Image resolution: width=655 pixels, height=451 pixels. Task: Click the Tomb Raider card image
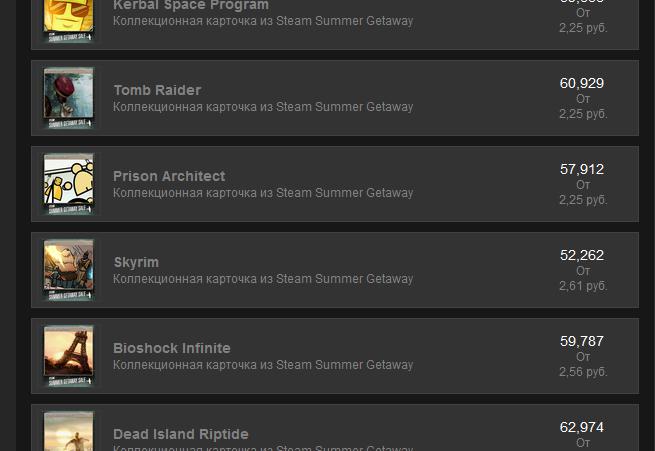pyautogui.click(x=69, y=98)
